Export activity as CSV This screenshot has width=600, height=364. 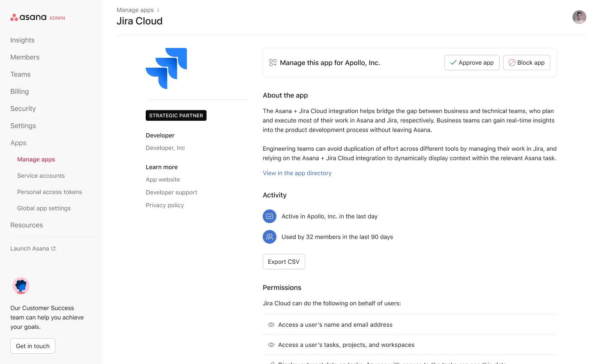coord(284,262)
